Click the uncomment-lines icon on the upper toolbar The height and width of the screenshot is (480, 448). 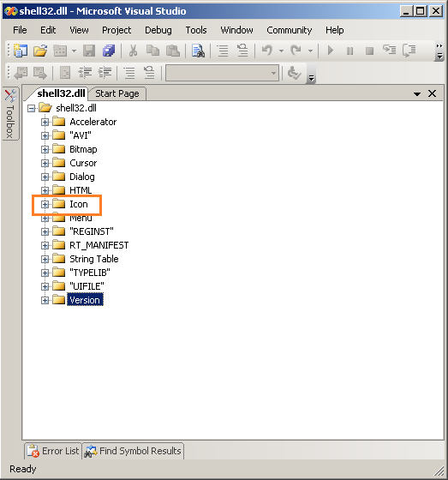coord(242,50)
